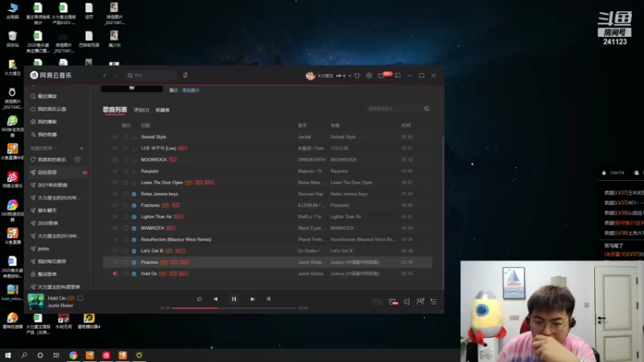Open the listen together icon

420,302
